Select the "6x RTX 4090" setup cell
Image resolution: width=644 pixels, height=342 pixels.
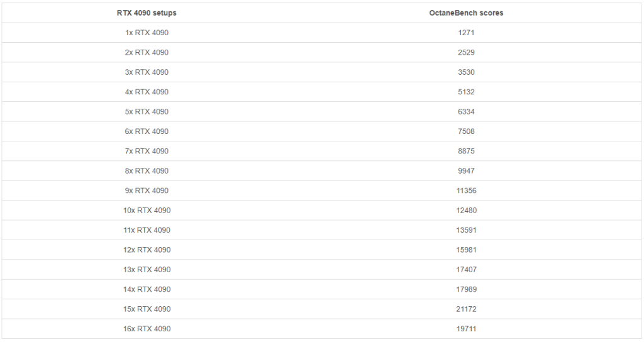point(147,131)
